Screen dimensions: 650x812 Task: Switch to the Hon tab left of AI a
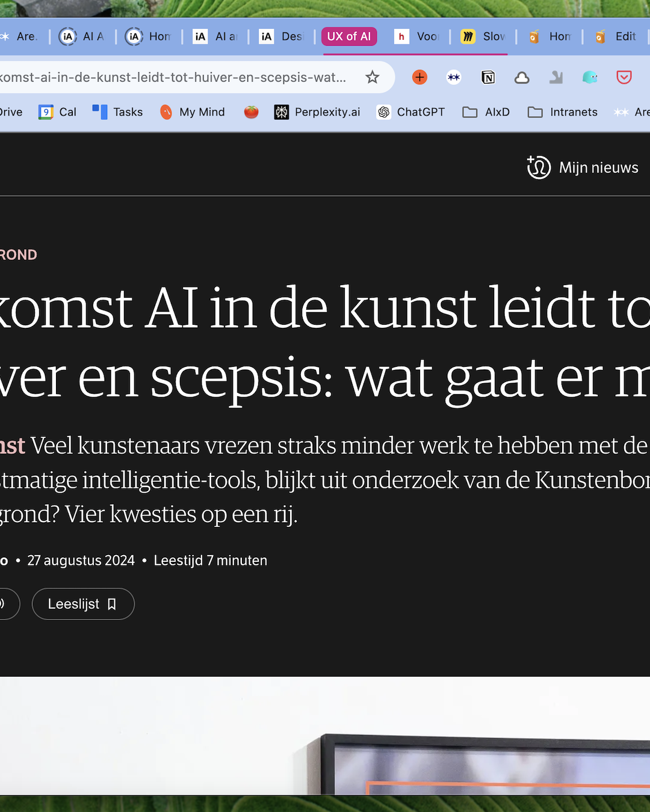point(149,37)
